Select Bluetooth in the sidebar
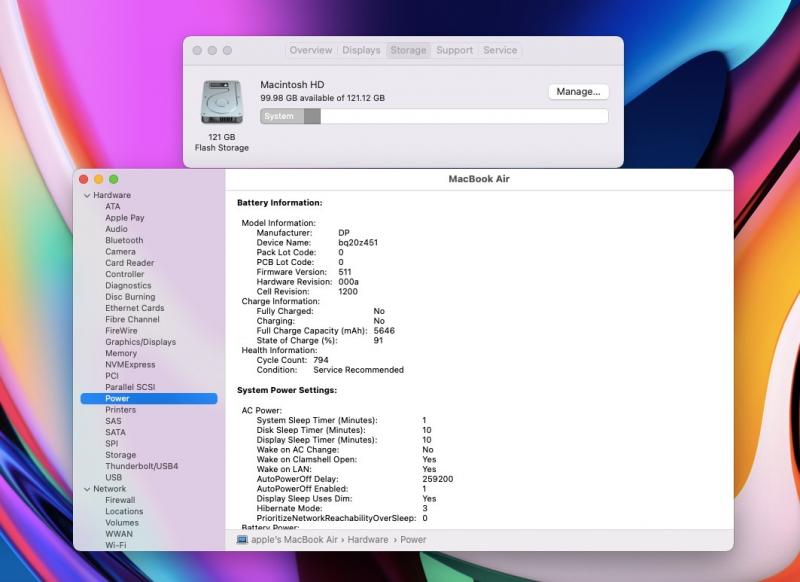 [x=124, y=240]
